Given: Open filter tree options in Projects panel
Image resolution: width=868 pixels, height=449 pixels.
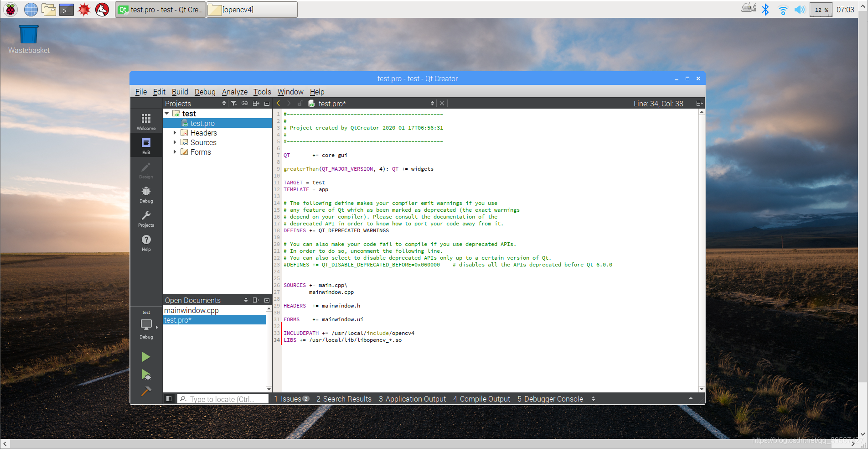Looking at the screenshot, I should coord(234,104).
